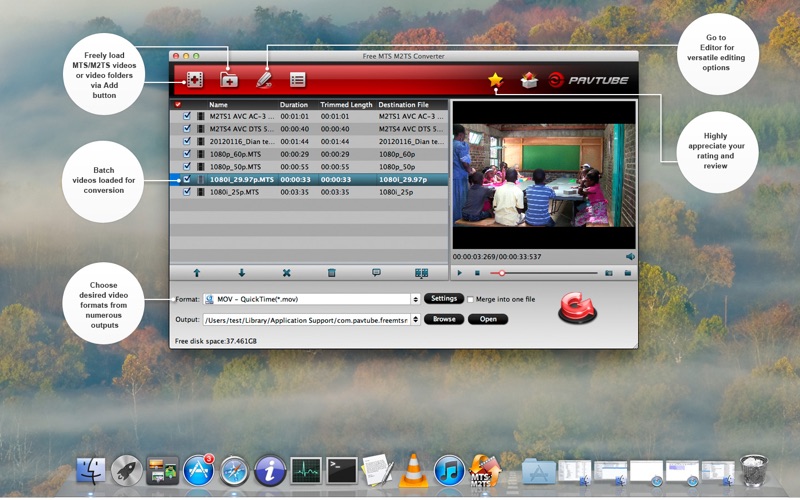Play the preview video
The image size is (800, 500).
click(459, 273)
